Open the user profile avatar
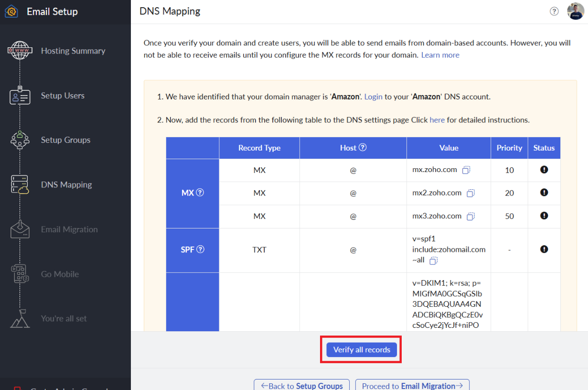The width and height of the screenshot is (588, 390). pyautogui.click(x=576, y=11)
